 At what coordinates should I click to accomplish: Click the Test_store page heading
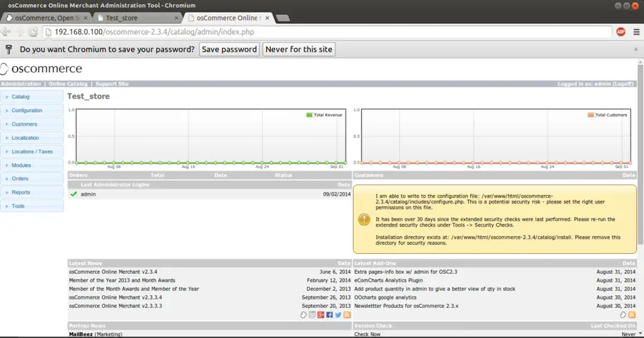pos(88,96)
